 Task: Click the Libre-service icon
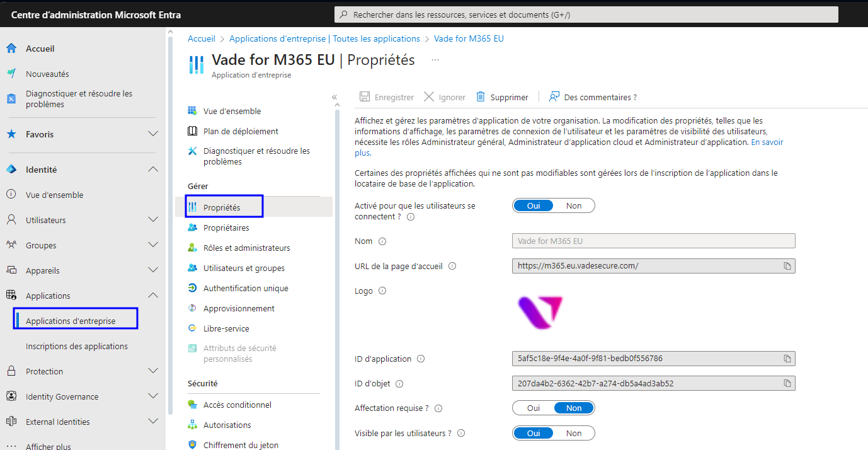[192, 328]
